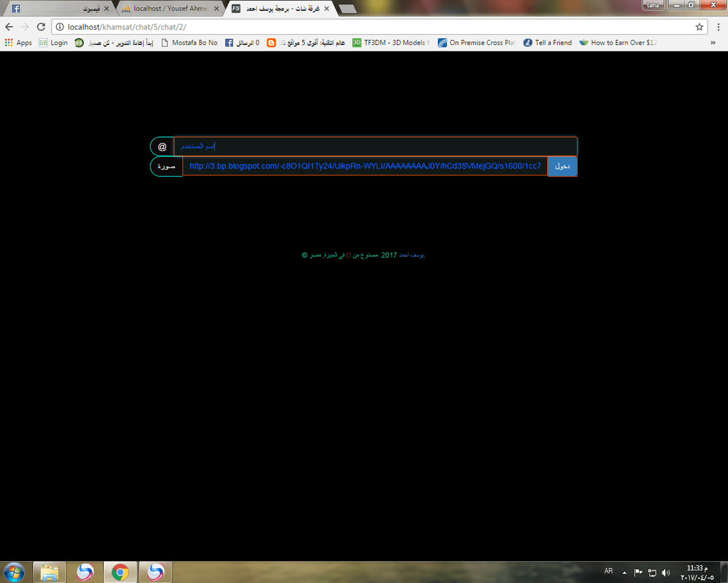Open the TF3DM - 3D Models bookmark
This screenshot has height=583, width=728.
(391, 43)
